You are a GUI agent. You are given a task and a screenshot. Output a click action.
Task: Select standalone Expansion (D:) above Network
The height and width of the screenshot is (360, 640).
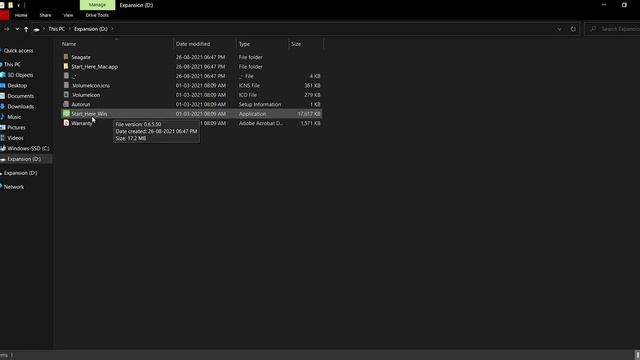(20, 173)
